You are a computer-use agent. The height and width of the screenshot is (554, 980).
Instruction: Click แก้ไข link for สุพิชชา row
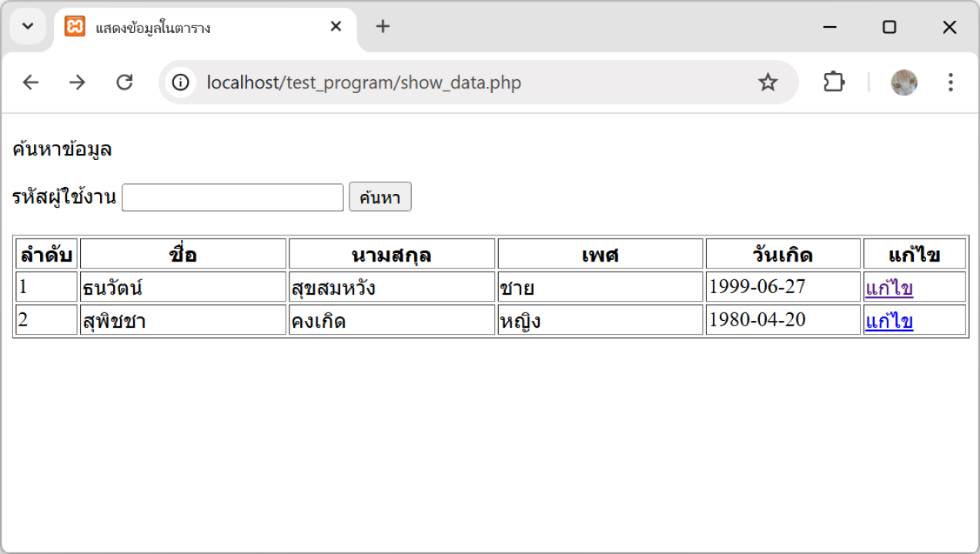[x=889, y=321]
